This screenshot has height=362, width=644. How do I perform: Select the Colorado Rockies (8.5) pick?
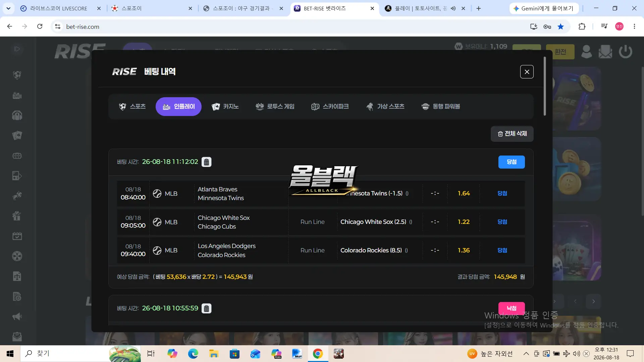click(x=371, y=250)
